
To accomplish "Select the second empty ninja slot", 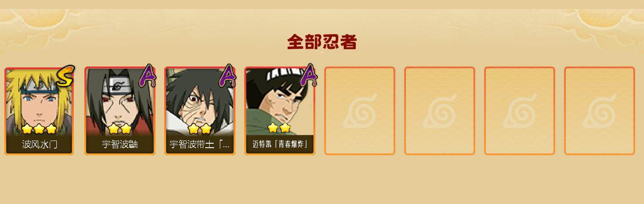I will (x=440, y=111).
